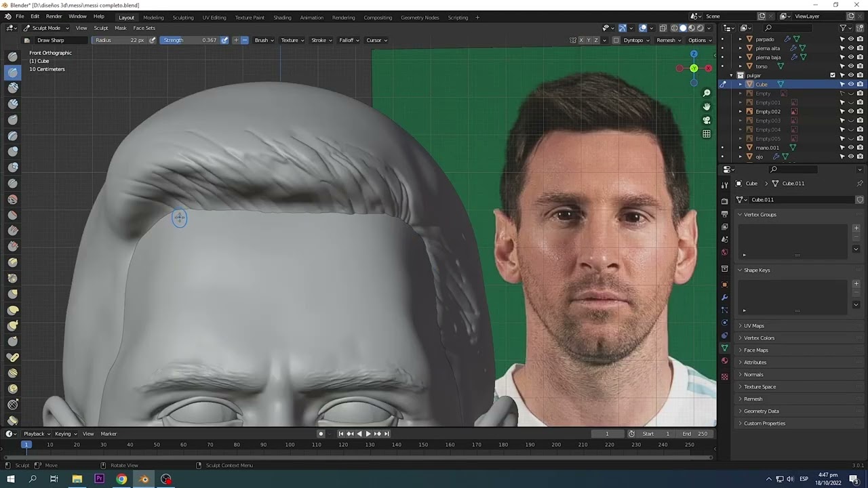868x488 pixels.
Task: Open the Physics properties tab
Action: point(724,323)
